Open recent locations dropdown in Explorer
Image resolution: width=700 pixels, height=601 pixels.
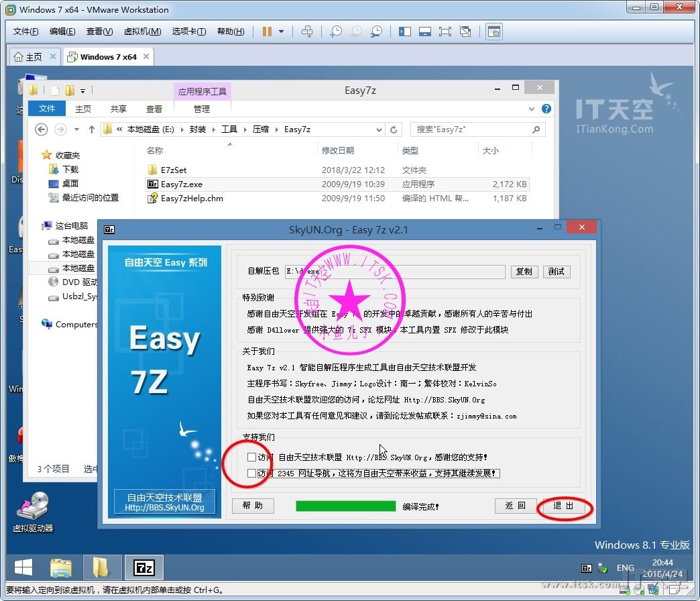[x=77, y=129]
